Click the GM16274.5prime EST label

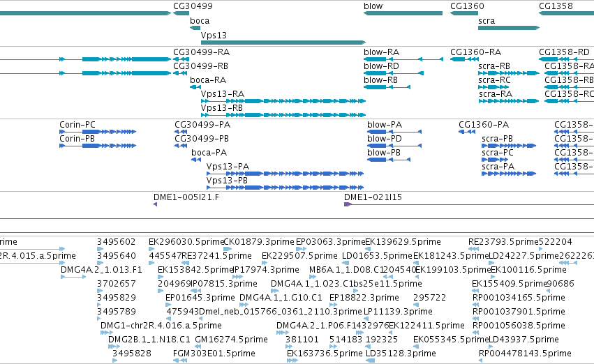231,340
